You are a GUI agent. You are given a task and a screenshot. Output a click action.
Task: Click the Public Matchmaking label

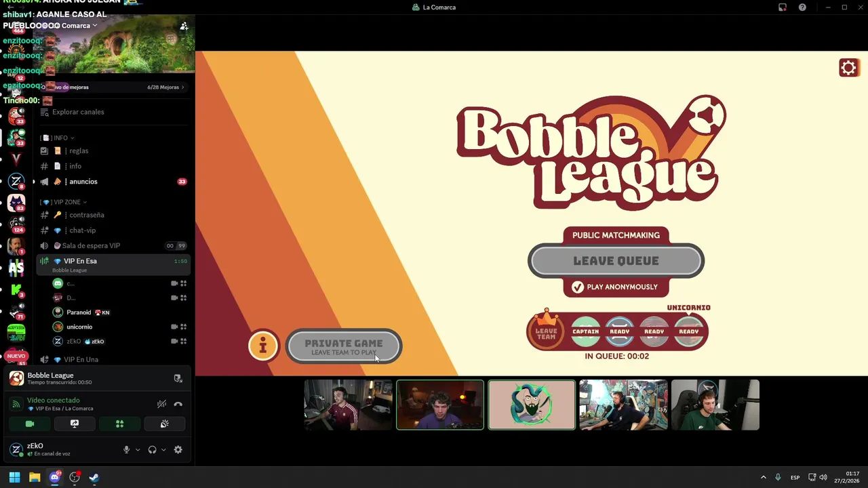(x=616, y=235)
